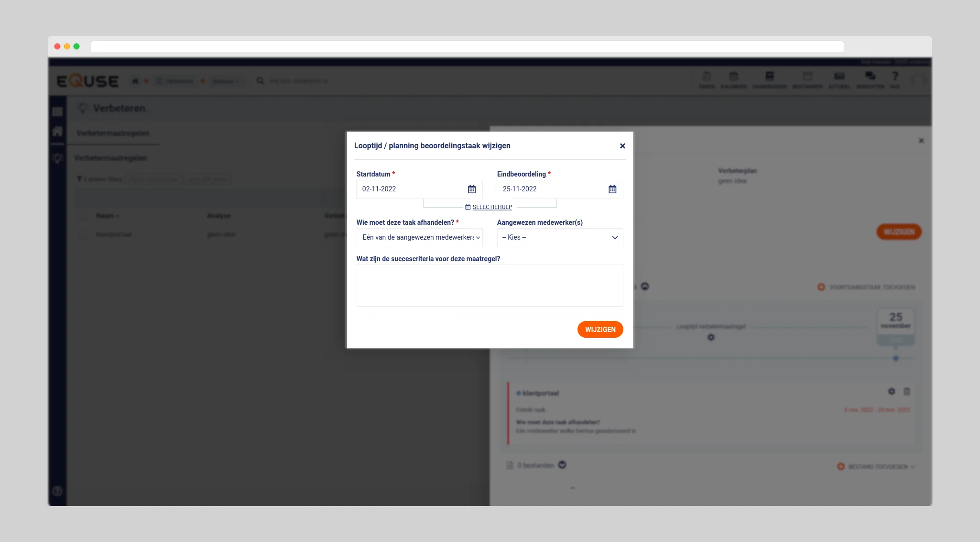This screenshot has height=542, width=980.
Task: Switch to the Verbetermaatregelen tab
Action: pyautogui.click(x=113, y=133)
